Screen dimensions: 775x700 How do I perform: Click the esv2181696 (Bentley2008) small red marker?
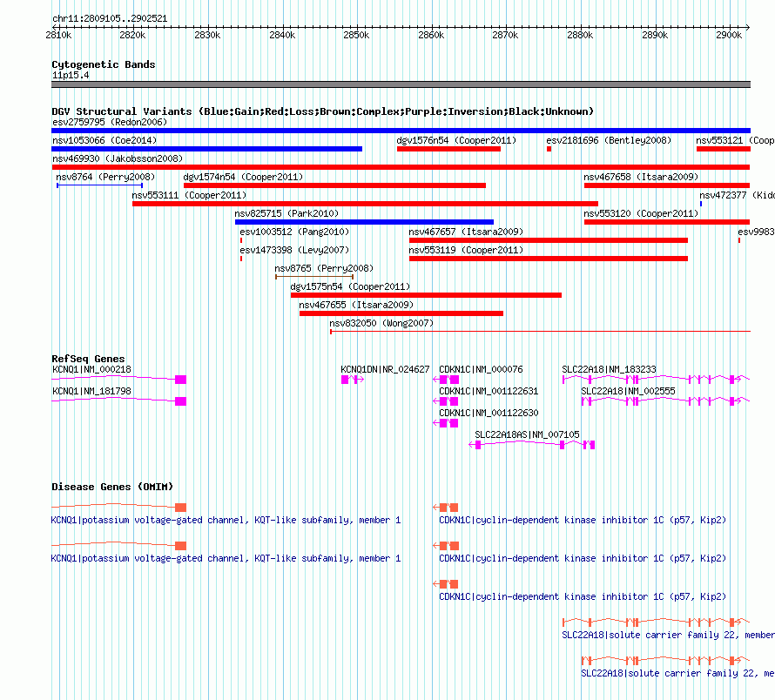point(549,149)
